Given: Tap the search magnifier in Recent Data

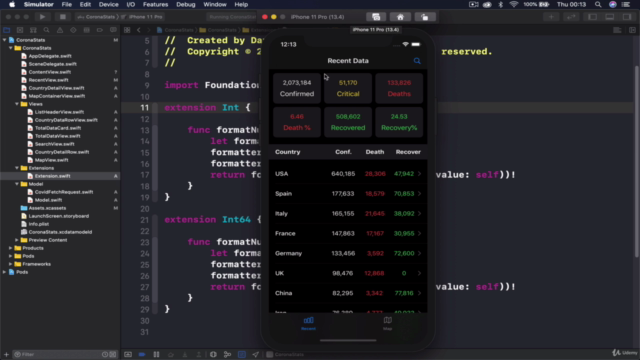Looking at the screenshot, I should pos(417,61).
